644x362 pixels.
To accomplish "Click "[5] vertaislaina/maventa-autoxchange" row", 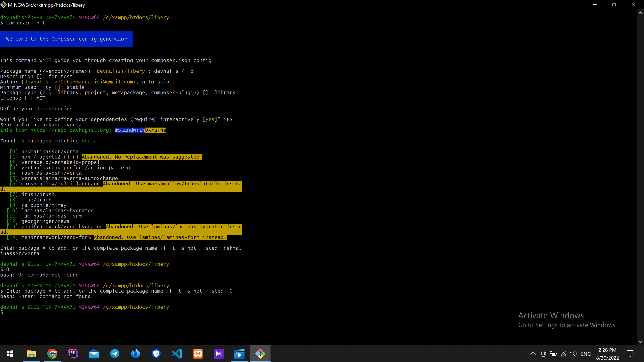I will click(x=64, y=178).
